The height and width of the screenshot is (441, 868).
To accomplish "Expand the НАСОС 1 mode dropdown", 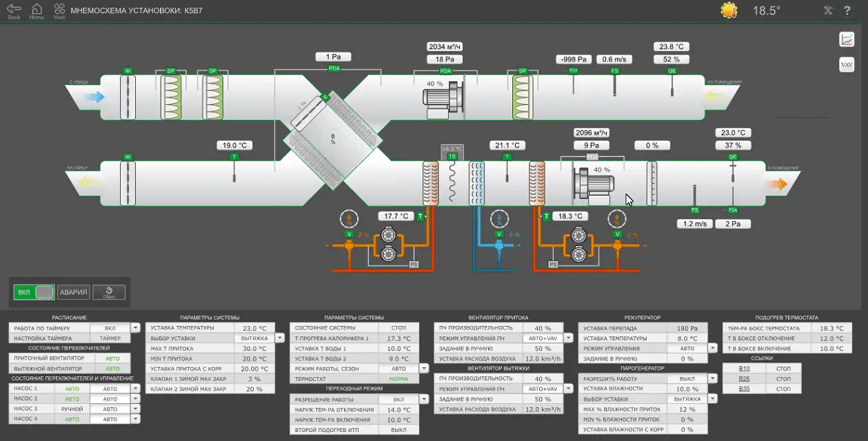I will click(135, 388).
